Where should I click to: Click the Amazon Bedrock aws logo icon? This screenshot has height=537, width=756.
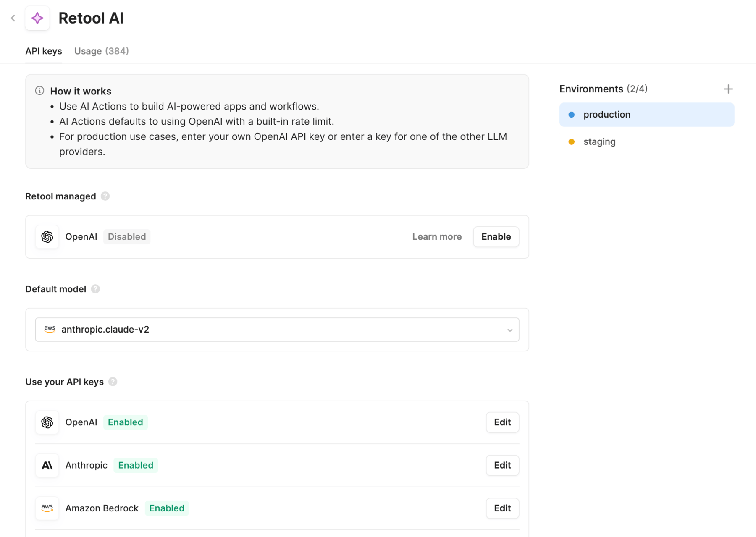pyautogui.click(x=47, y=508)
